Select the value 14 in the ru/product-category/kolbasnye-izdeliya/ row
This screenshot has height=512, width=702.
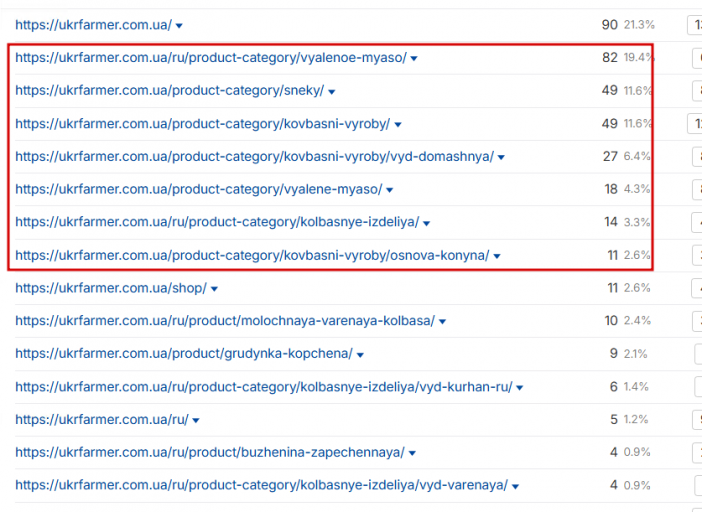[611, 222]
